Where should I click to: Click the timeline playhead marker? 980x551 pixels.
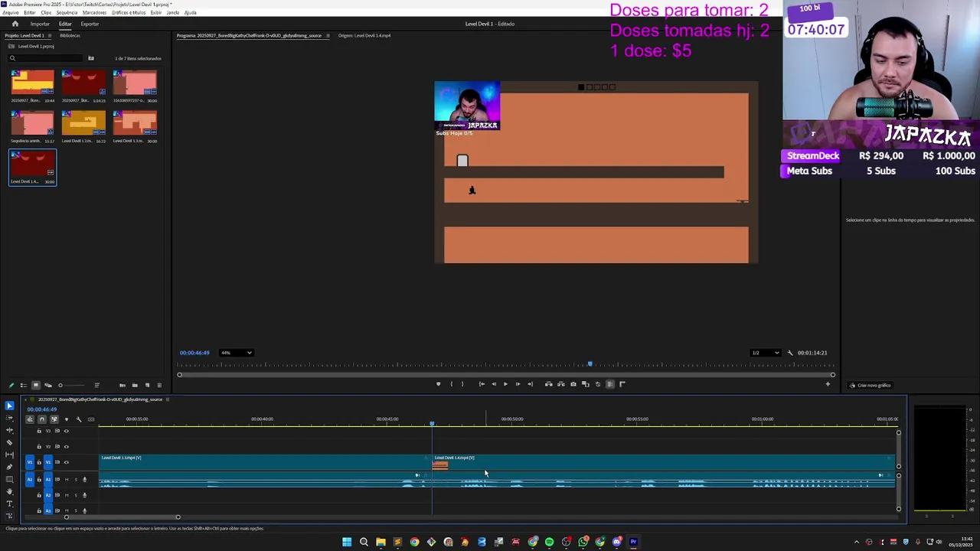click(432, 422)
